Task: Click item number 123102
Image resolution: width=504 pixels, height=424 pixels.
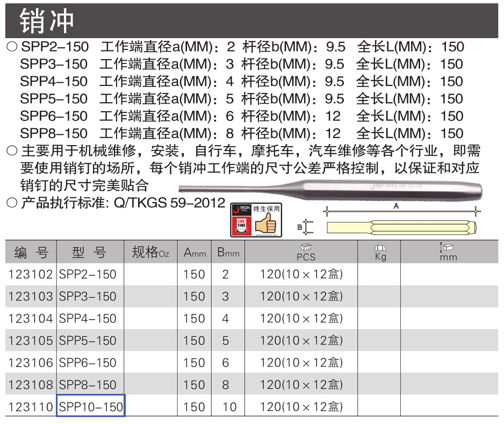Action: (31, 275)
